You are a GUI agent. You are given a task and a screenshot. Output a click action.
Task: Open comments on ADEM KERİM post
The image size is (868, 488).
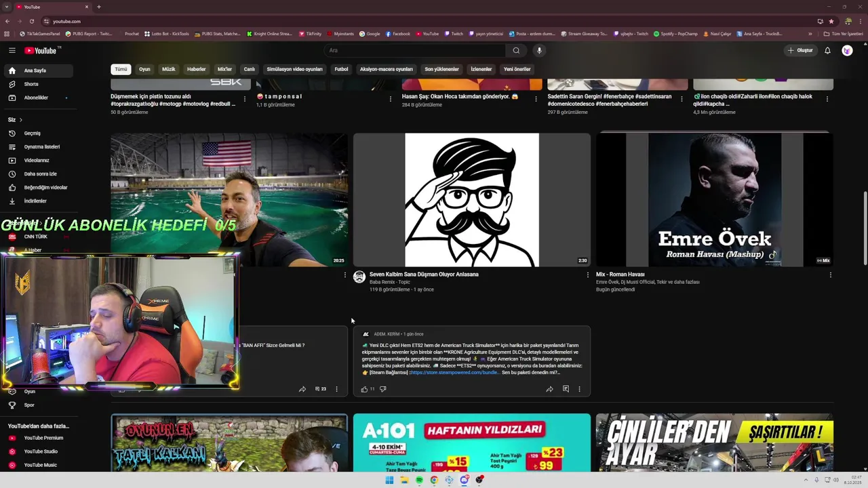tap(566, 389)
